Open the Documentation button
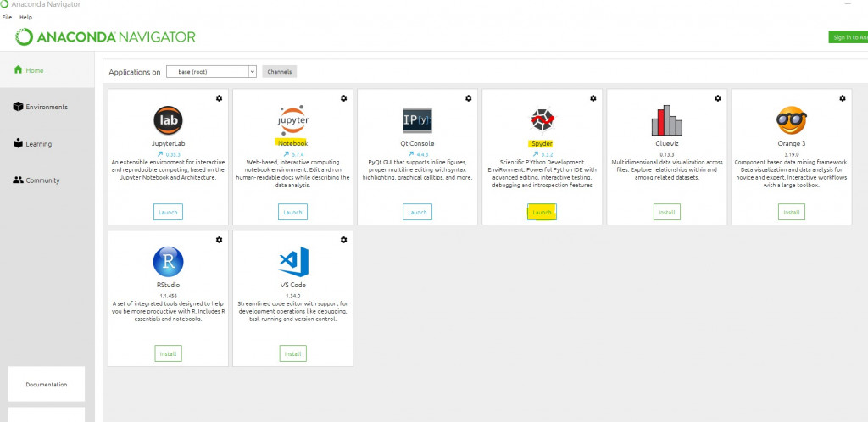Viewport: 868px width, 422px height. coord(47,384)
